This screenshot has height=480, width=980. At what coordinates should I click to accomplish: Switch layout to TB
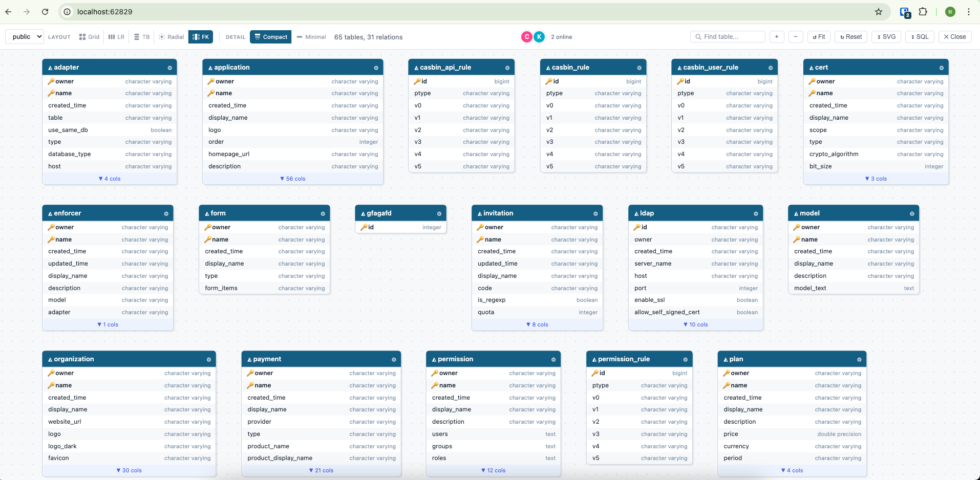(142, 37)
